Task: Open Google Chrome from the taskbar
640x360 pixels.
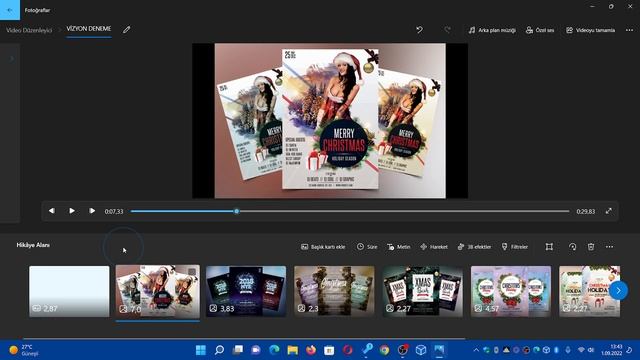Action: pyautogui.click(x=384, y=350)
